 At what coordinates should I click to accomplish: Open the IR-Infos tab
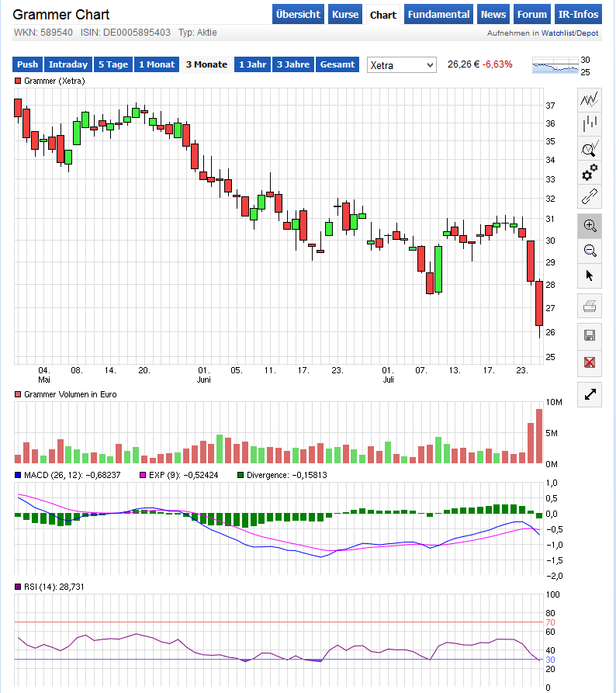[578, 14]
